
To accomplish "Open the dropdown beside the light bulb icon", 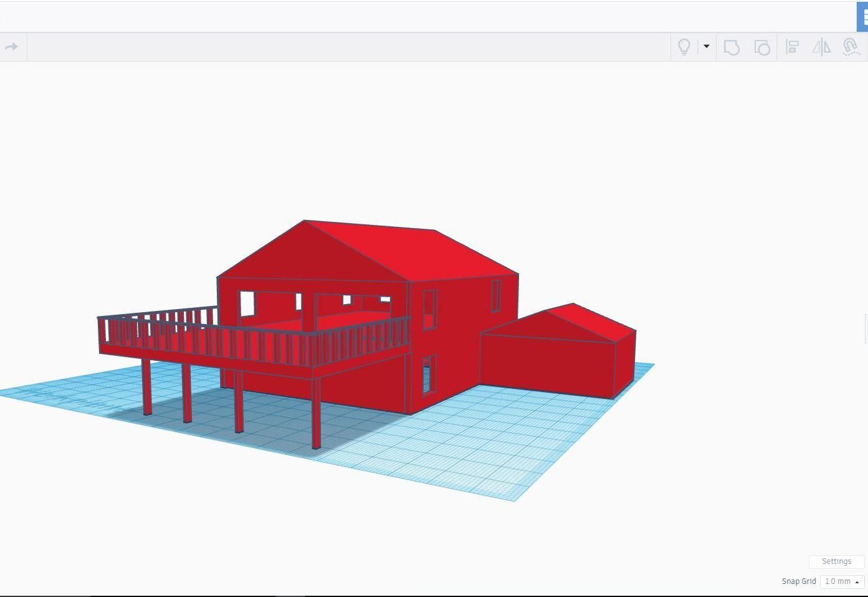I will click(706, 47).
